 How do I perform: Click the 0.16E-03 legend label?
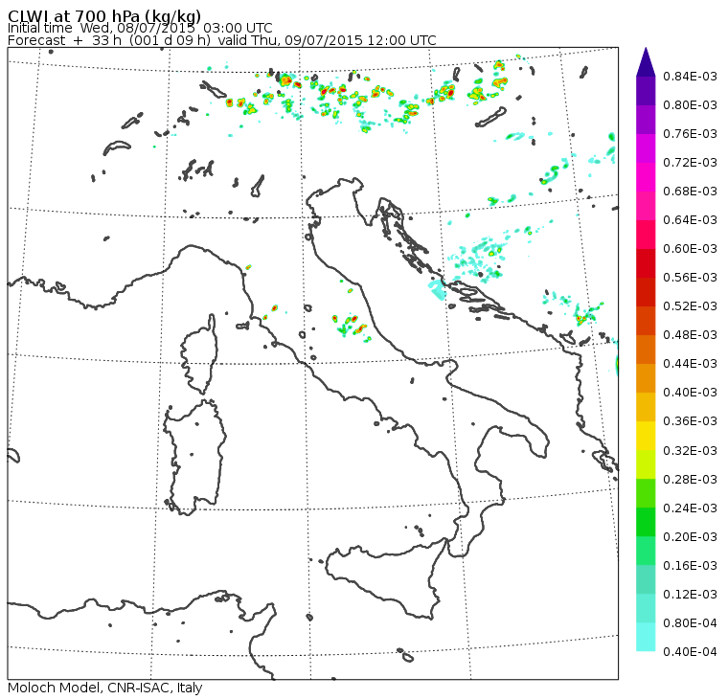(690, 566)
